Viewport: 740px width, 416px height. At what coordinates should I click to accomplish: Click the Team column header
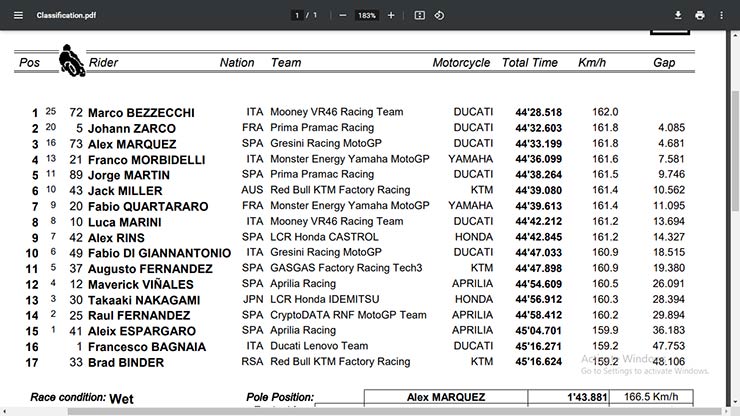[285, 63]
